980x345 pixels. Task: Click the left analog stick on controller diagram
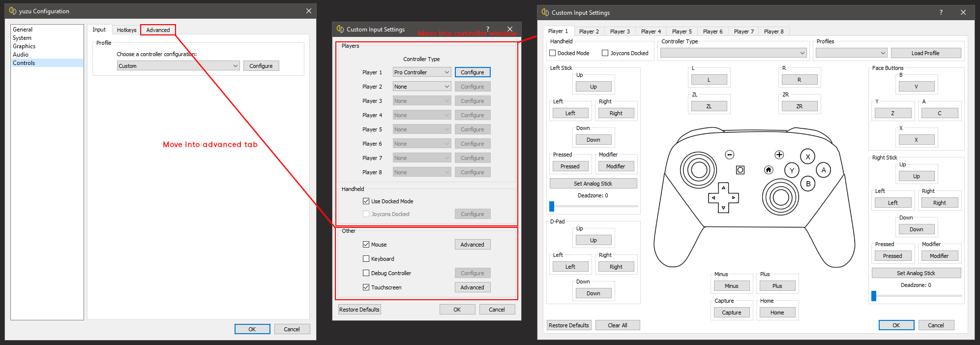tap(698, 170)
